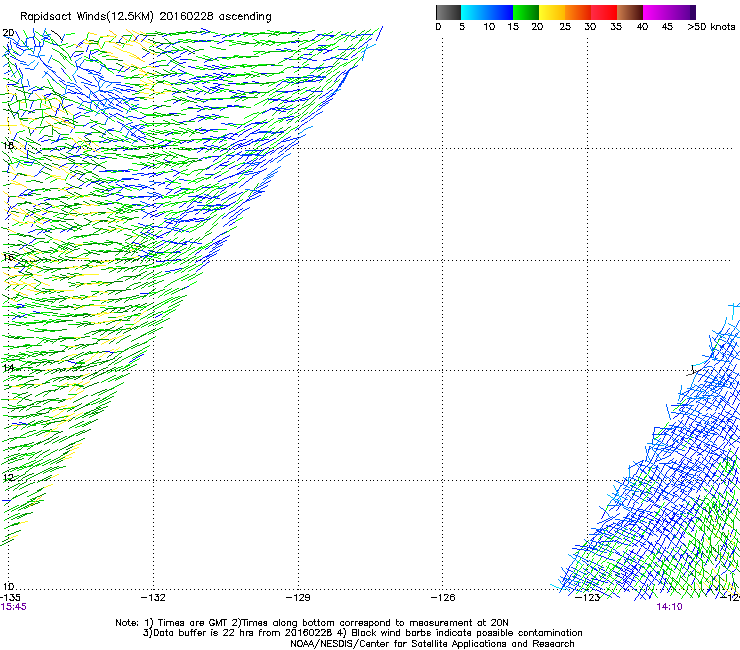740x650 pixels.
Task: Click the latitude label 14
Action: pos(8,368)
